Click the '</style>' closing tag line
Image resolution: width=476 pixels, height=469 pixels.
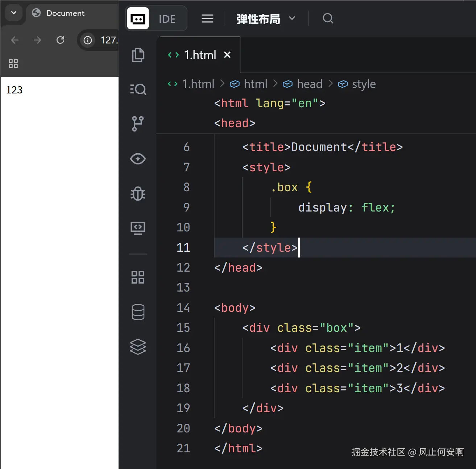click(x=270, y=248)
